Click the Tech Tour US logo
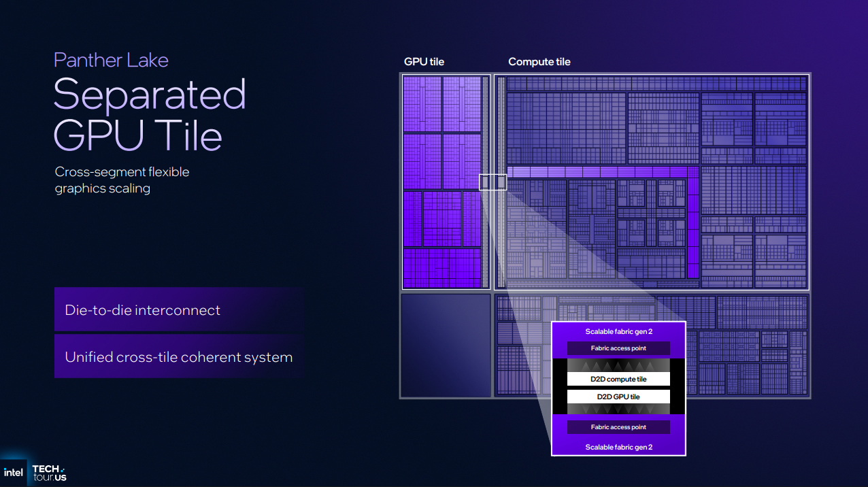 tap(50, 473)
